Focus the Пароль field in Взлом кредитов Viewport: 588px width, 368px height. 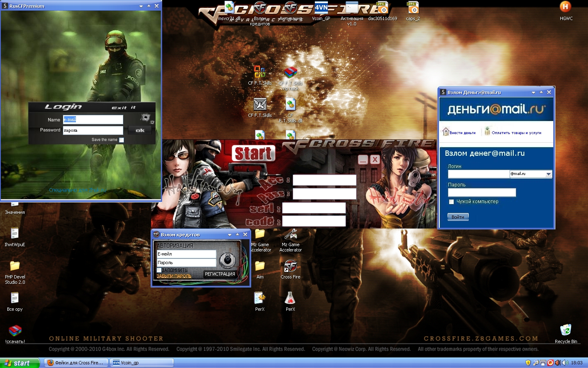pos(187,263)
